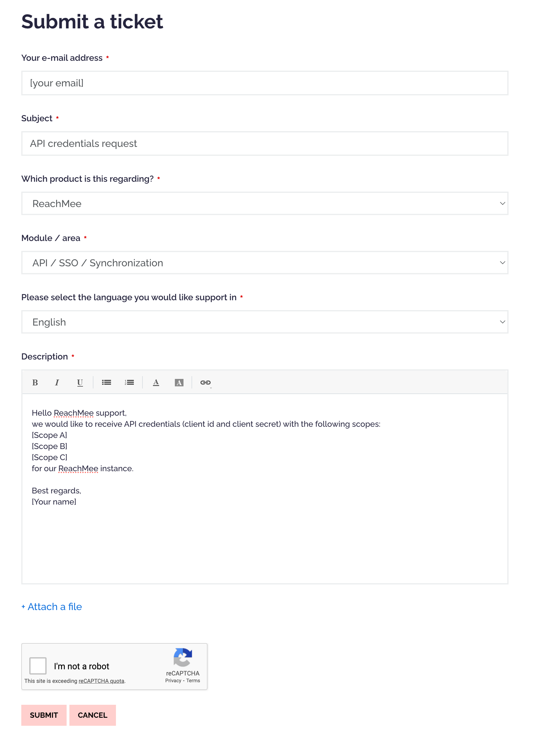Cancel the ticket submission

point(93,715)
